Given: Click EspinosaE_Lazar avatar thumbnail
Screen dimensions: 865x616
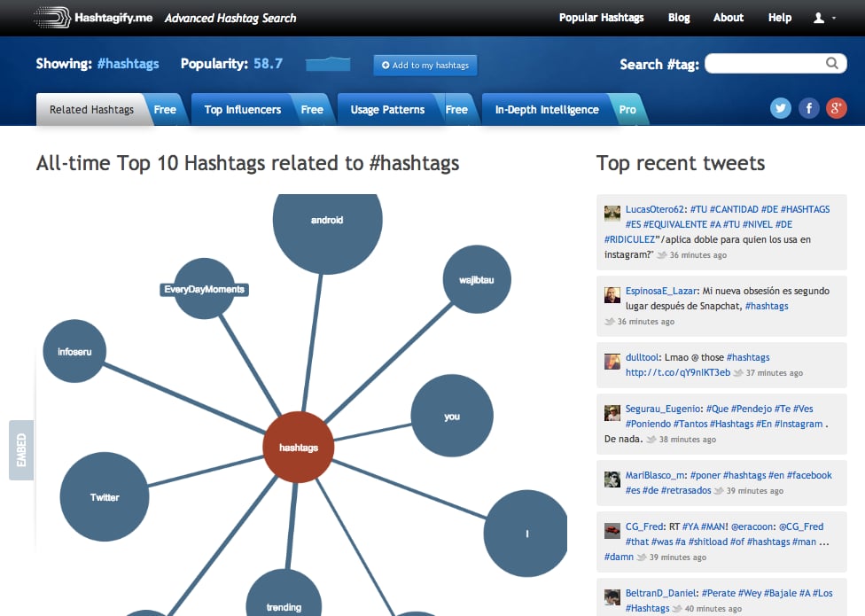Looking at the screenshot, I should [x=612, y=295].
